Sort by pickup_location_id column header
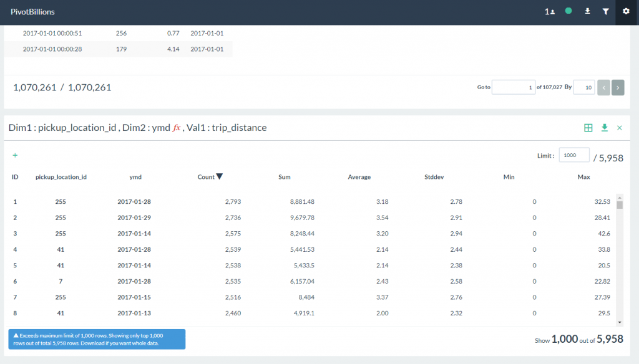The image size is (639, 364). pyautogui.click(x=61, y=177)
